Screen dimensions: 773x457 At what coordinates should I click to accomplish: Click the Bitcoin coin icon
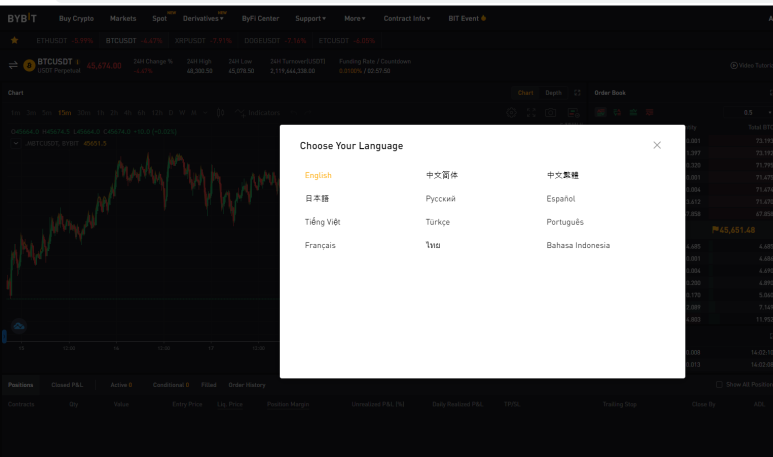(x=29, y=65)
